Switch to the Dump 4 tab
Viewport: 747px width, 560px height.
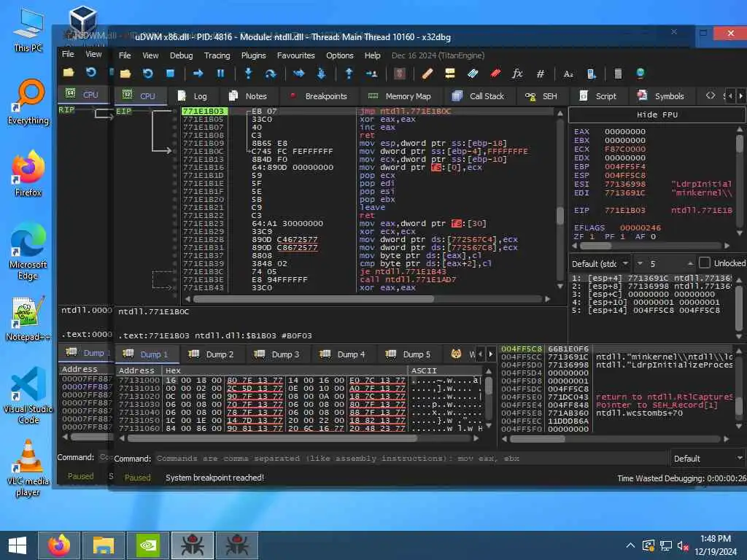pos(343,355)
